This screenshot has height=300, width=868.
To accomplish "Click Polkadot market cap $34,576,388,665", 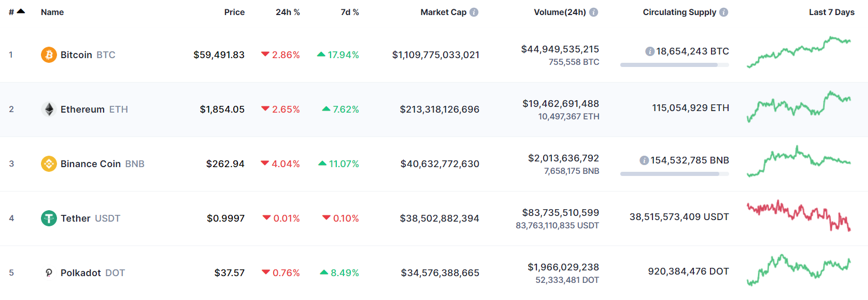I will pyautogui.click(x=440, y=272).
